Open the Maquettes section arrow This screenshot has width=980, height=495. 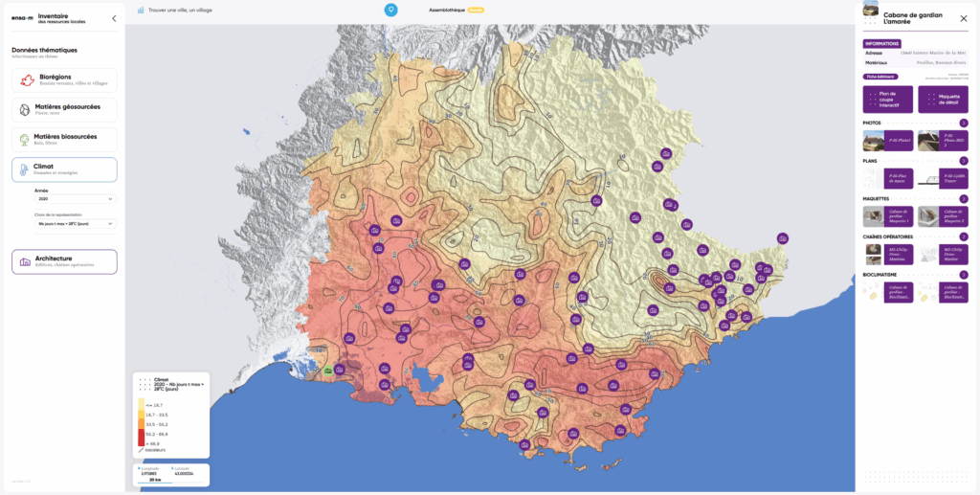[963, 198]
